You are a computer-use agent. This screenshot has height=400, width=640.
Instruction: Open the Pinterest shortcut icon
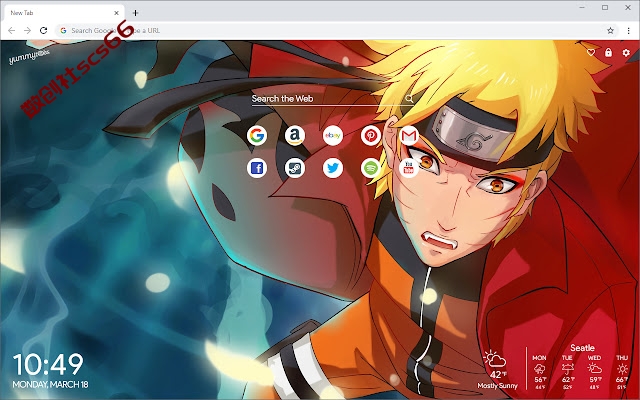click(371, 136)
